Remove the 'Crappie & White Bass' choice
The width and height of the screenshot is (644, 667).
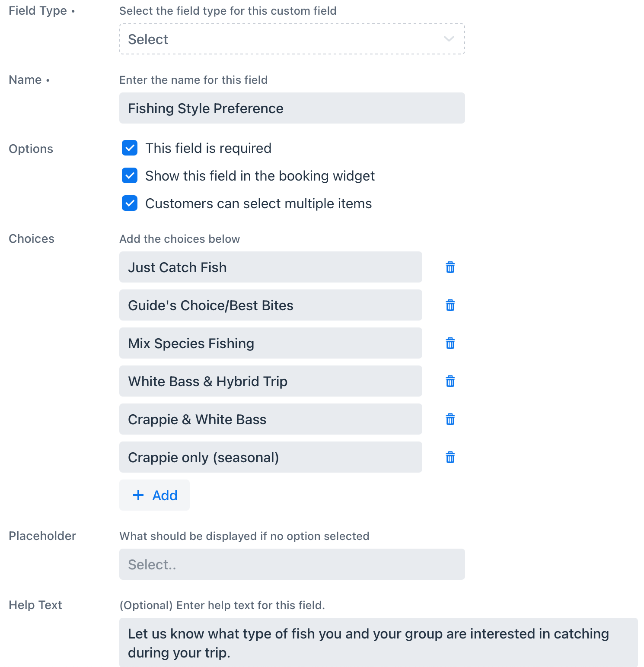450,419
